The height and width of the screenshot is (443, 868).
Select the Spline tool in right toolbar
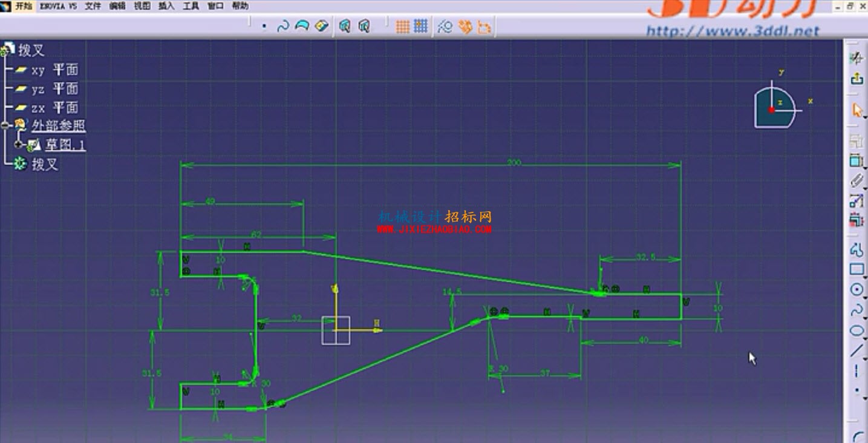(856, 310)
